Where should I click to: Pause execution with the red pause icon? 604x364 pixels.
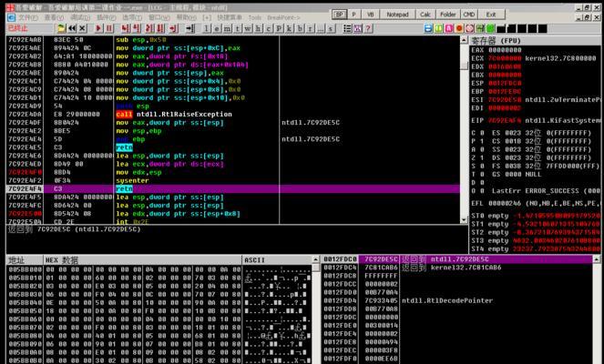click(109, 28)
